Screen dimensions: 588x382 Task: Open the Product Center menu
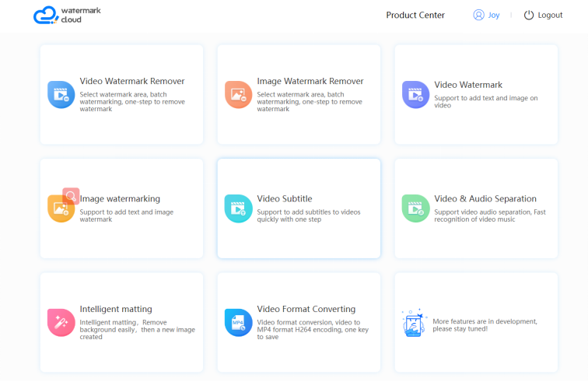(x=415, y=15)
